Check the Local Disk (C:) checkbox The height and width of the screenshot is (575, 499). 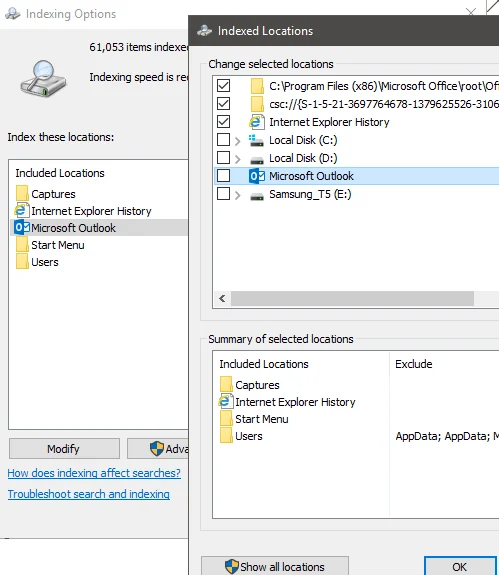coord(223,140)
